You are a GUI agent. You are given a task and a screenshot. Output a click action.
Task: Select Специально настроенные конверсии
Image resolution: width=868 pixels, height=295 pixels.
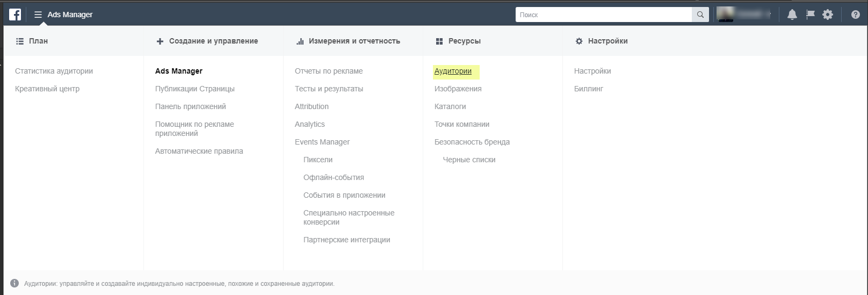click(x=349, y=217)
